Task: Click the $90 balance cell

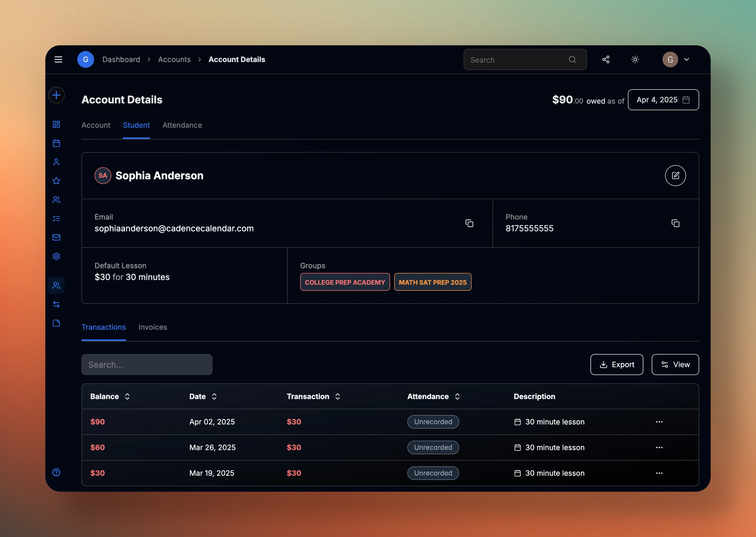Action: point(97,422)
